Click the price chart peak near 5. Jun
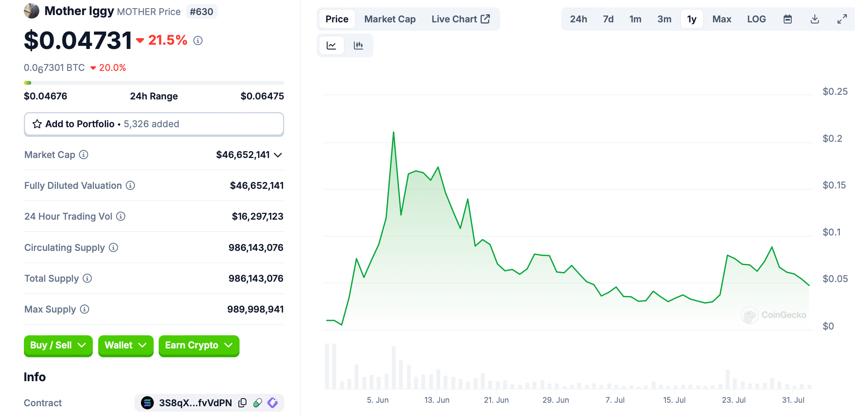This screenshot has height=417, width=868. (x=393, y=132)
